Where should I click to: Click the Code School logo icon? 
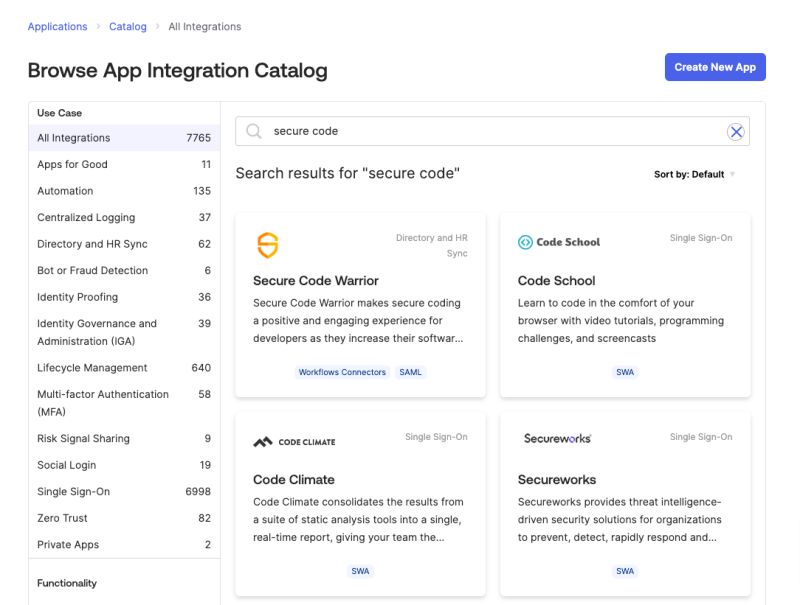pyautogui.click(x=527, y=240)
